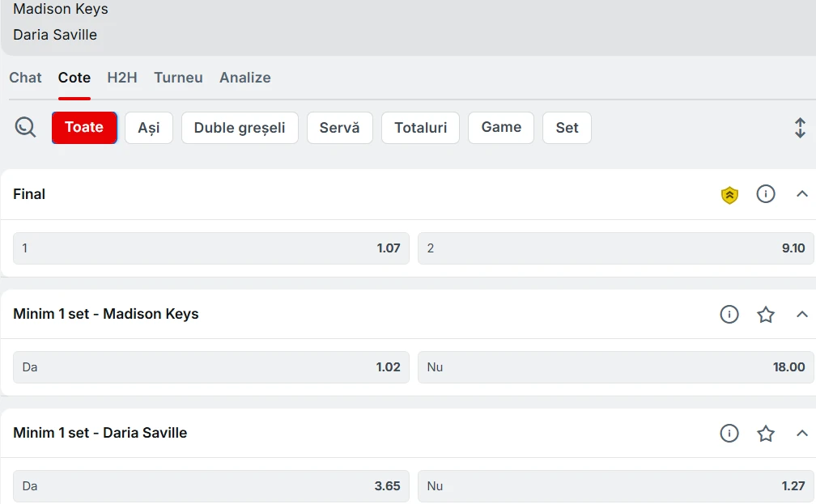816x504 pixels.
Task: Select the Toate filter button
Action: (84, 128)
